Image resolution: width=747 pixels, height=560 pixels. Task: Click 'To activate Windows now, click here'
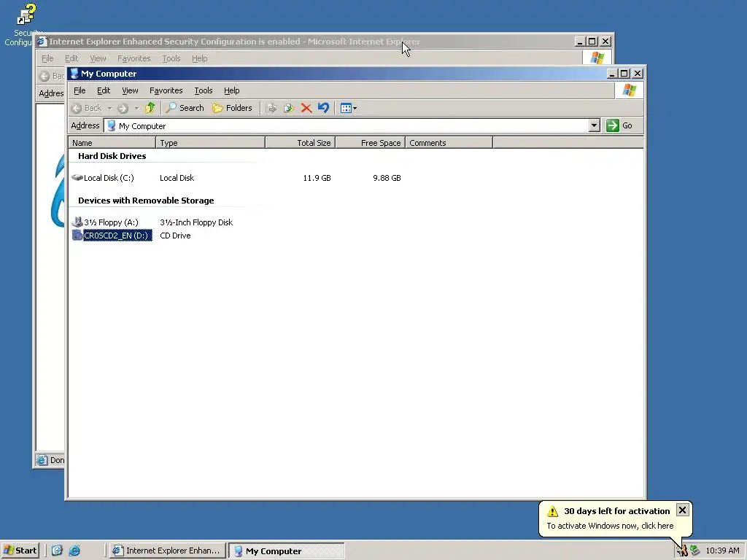(610, 526)
